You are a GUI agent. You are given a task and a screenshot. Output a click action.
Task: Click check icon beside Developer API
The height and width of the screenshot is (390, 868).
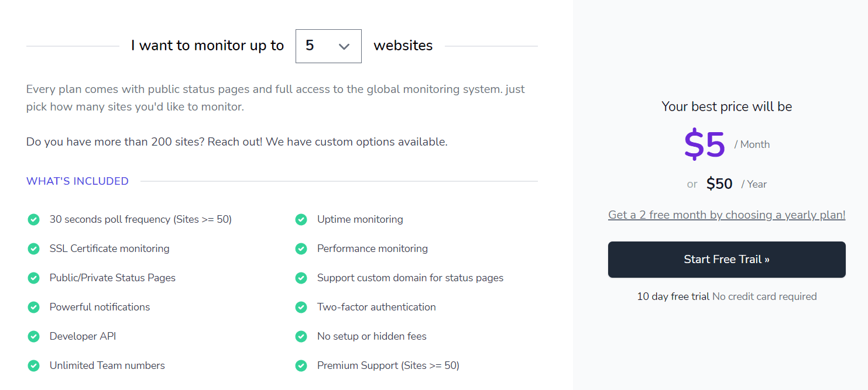pyautogui.click(x=33, y=336)
